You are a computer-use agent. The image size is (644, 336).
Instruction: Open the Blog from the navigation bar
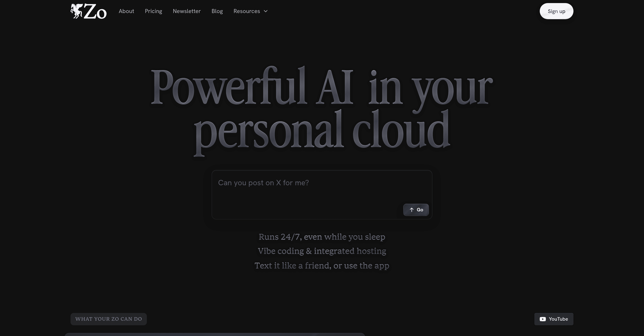(x=217, y=11)
